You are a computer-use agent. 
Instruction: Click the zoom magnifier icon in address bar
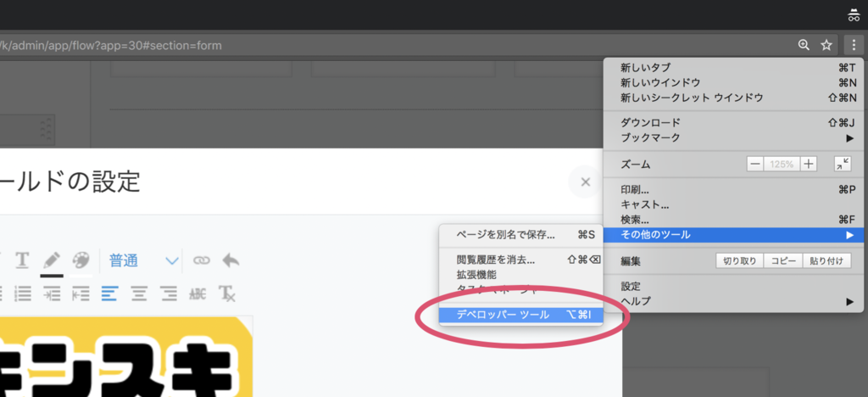(x=804, y=46)
